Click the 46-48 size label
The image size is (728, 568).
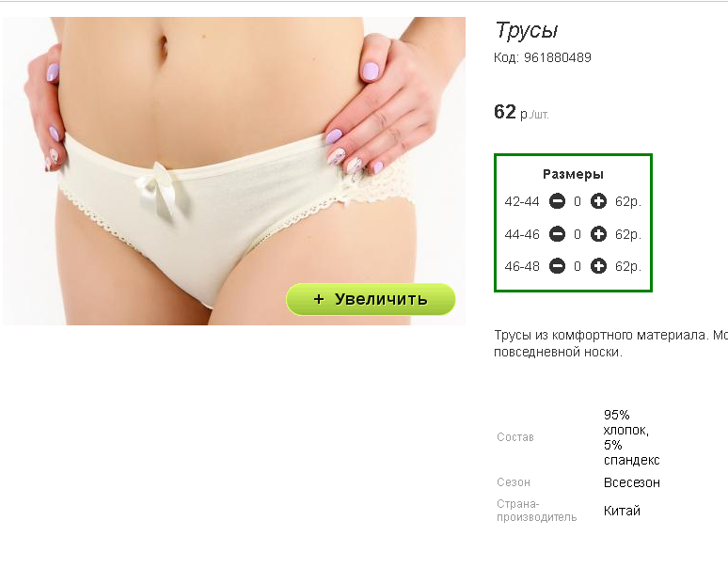coord(522,266)
